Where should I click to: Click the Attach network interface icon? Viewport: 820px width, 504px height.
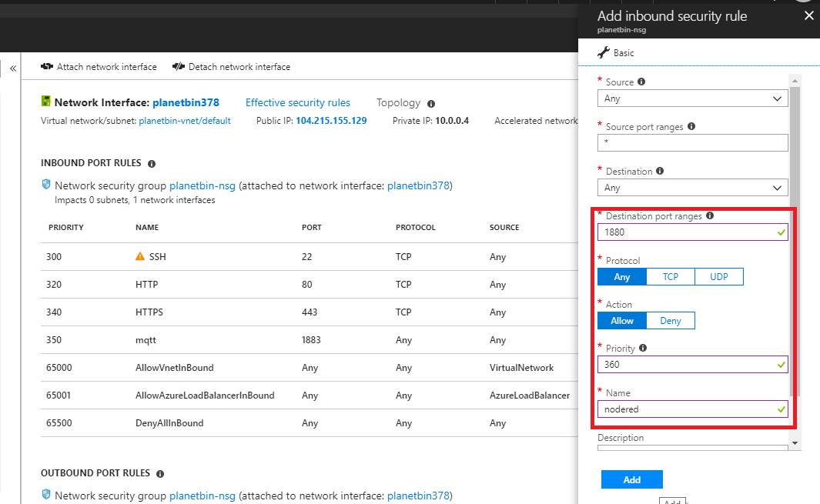[47, 66]
